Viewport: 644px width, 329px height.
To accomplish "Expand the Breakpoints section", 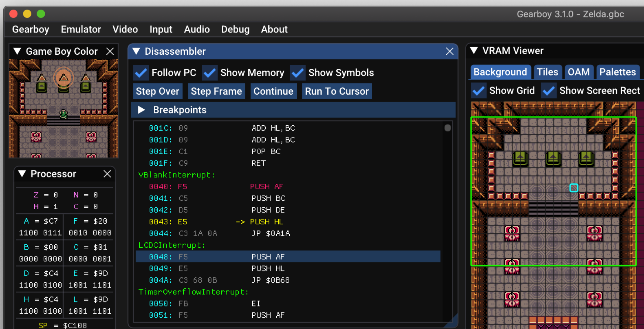I will coord(142,110).
